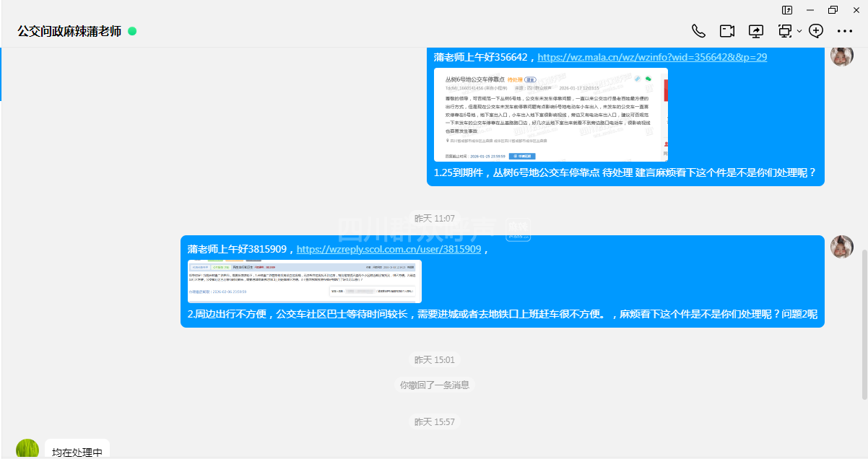Open the three-dot more options menu

[845, 31]
